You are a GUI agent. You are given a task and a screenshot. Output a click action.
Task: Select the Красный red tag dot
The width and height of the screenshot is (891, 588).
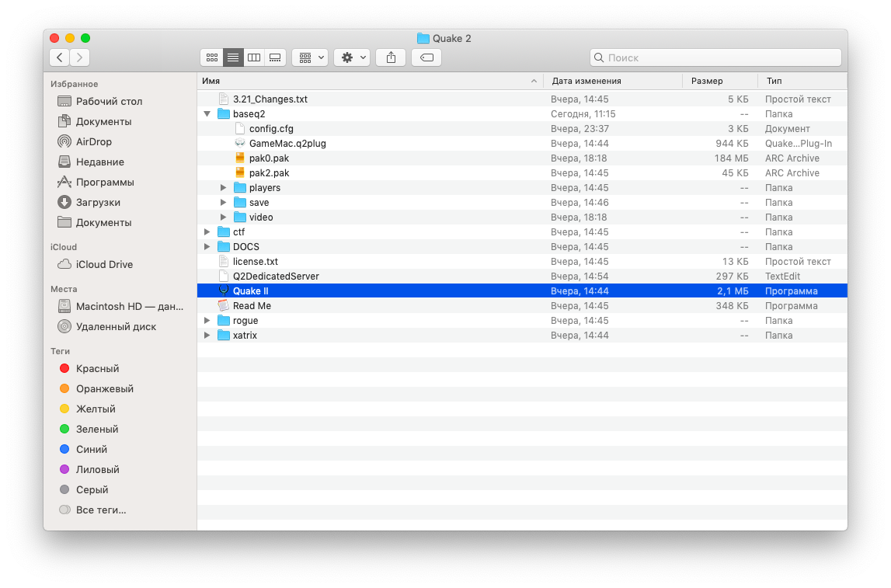64,369
